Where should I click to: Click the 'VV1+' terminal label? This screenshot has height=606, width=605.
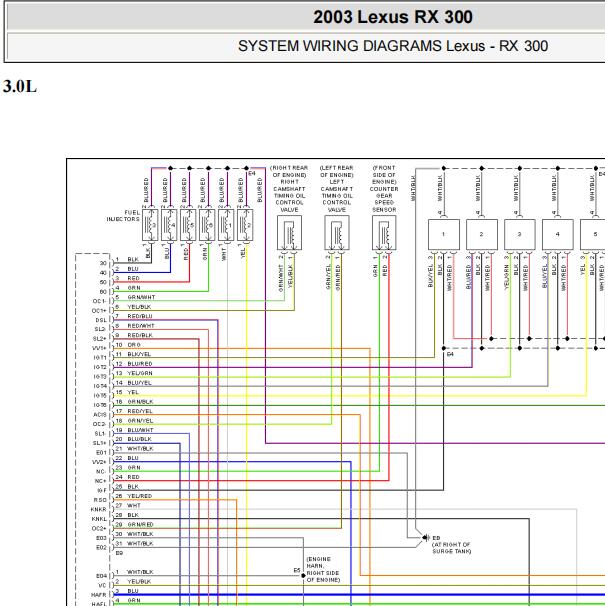99,348
